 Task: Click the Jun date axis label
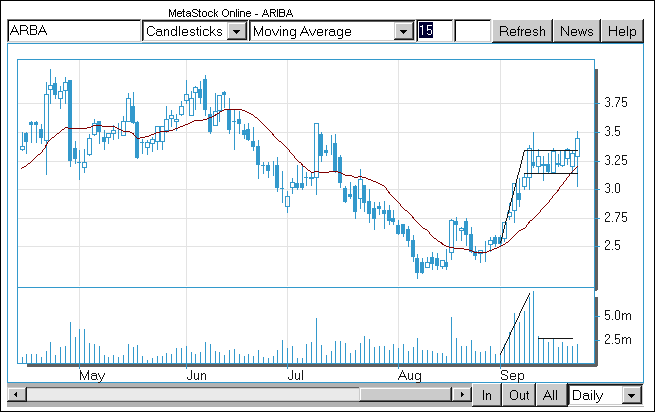(196, 375)
